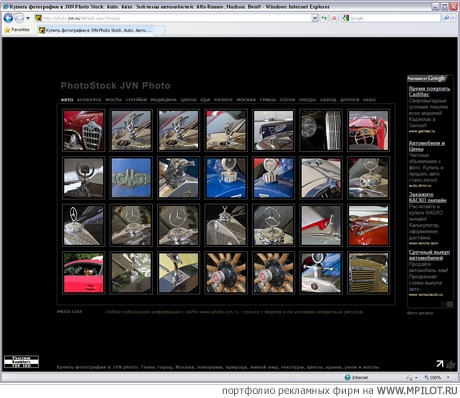Click the New Tab button
The width and height of the screenshot is (460, 398).
(x=159, y=30)
